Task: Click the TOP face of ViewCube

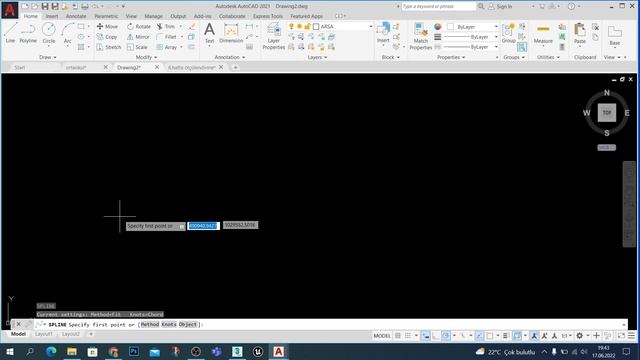Action: [x=607, y=113]
